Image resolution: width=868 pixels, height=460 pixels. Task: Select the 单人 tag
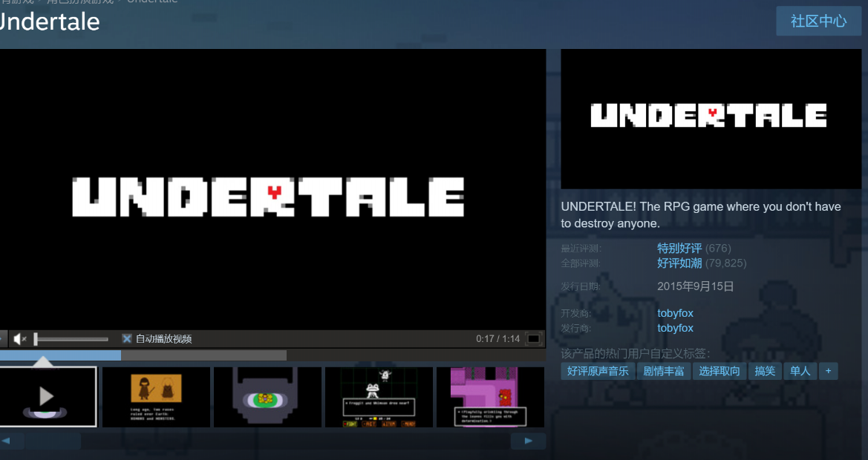800,371
